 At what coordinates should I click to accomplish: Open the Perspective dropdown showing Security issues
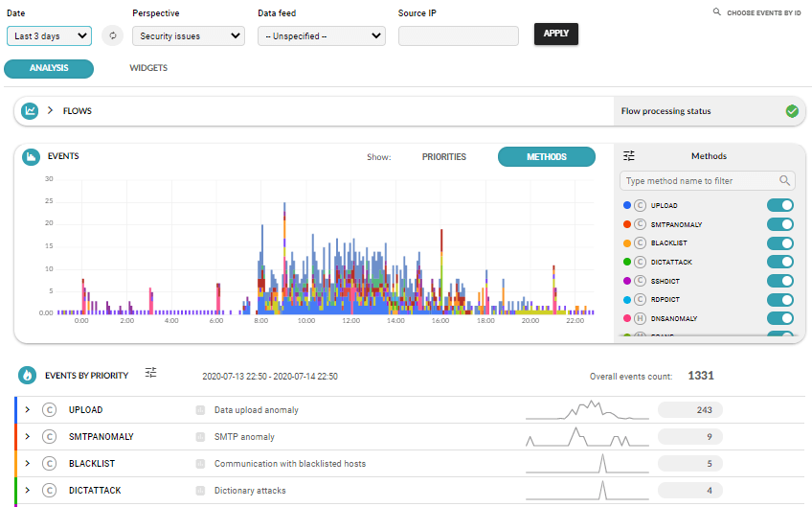pyautogui.click(x=189, y=35)
